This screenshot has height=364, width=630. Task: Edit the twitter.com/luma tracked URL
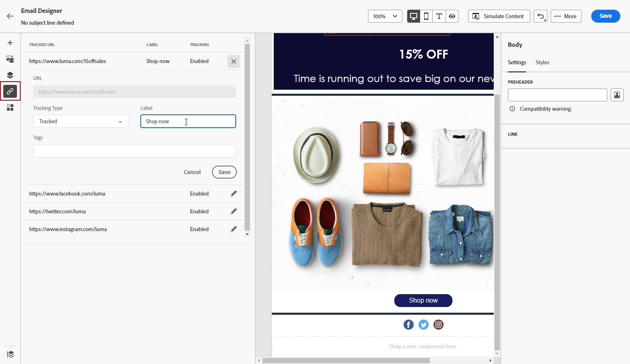coord(233,212)
